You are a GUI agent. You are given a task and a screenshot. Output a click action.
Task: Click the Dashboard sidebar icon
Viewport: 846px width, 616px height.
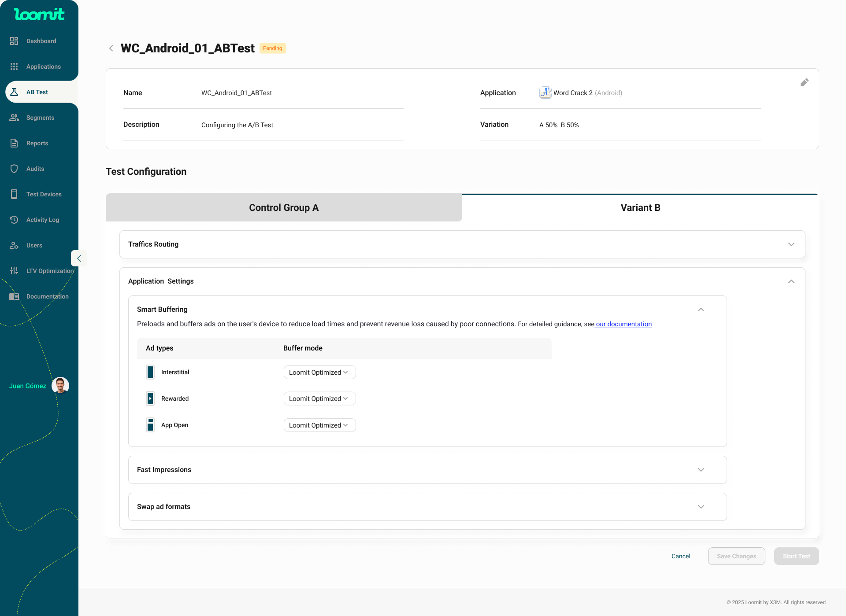(x=14, y=41)
